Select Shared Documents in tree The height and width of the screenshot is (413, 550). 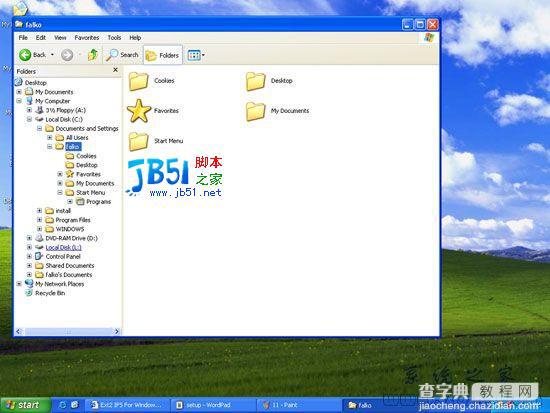coord(70,266)
